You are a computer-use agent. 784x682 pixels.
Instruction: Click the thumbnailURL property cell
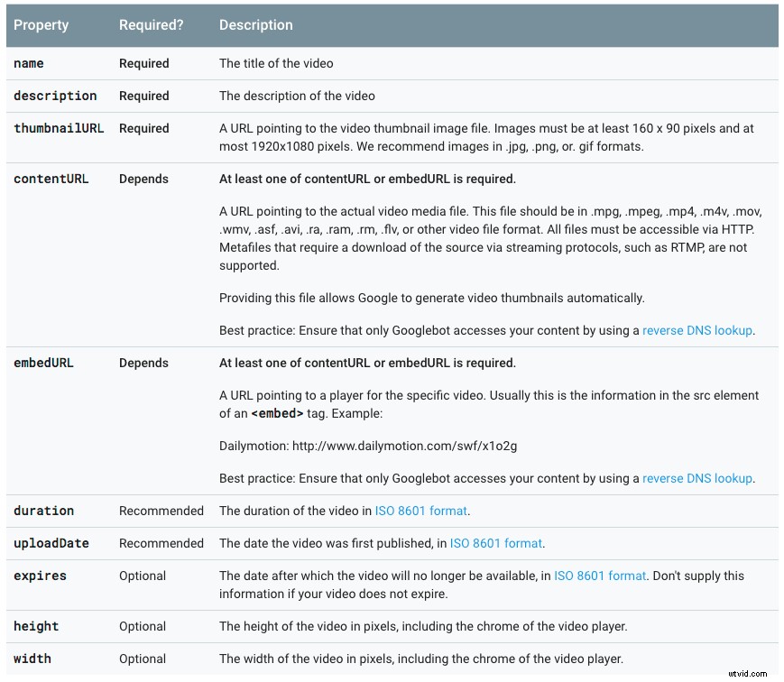point(59,128)
